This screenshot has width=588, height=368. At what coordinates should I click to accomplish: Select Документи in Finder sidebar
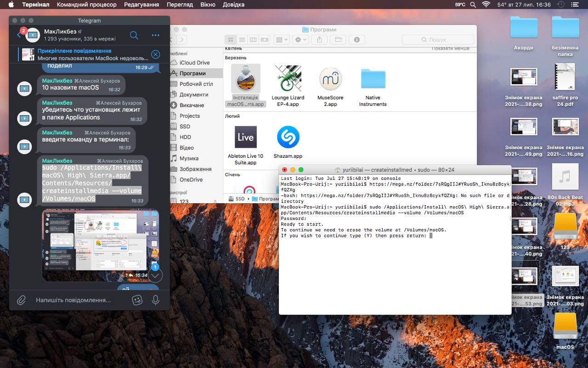[194, 94]
